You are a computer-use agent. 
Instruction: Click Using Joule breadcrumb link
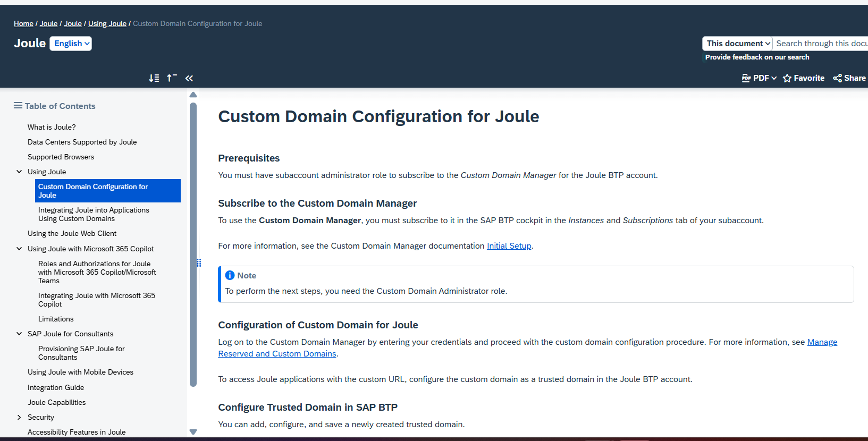point(107,23)
